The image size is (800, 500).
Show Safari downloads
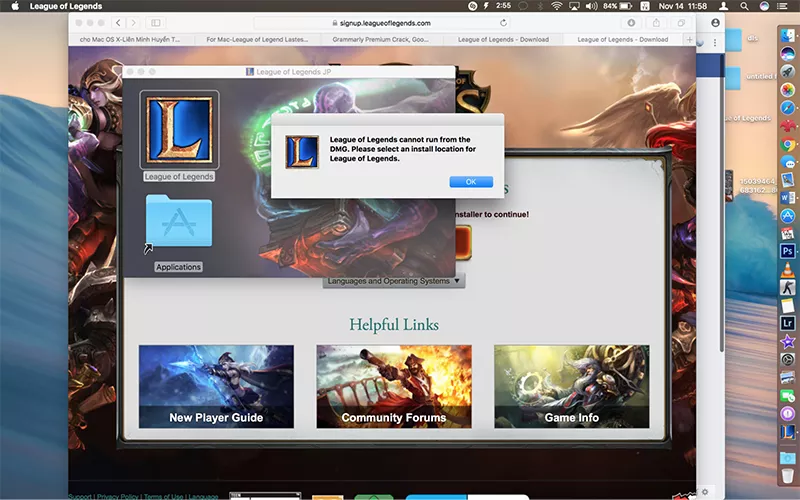click(x=631, y=23)
